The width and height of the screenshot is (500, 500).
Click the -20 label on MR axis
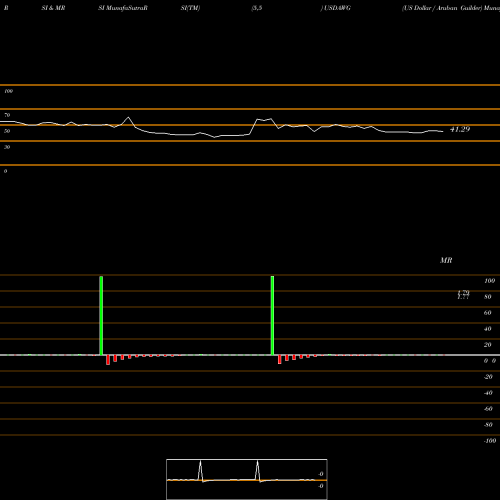pyautogui.click(x=488, y=377)
